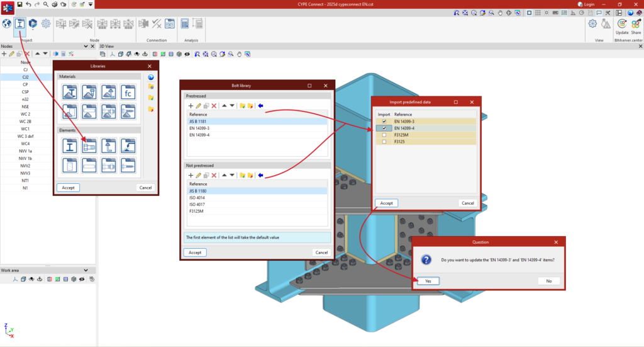Open the general settings gear in Project ribbon
Screen dimensions: 644x347
pos(45,24)
